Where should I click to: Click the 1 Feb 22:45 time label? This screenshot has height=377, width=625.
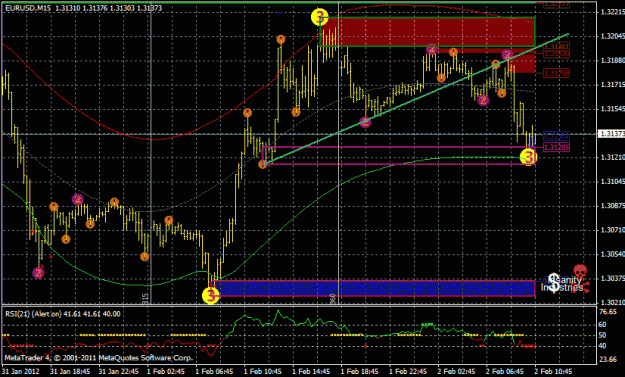point(409,371)
